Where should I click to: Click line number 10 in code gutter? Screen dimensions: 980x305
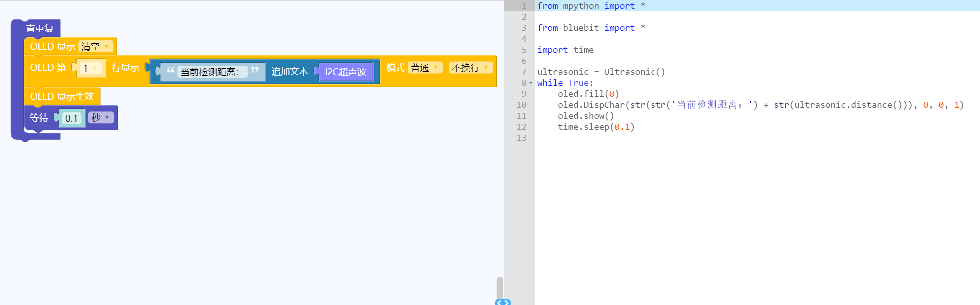521,105
